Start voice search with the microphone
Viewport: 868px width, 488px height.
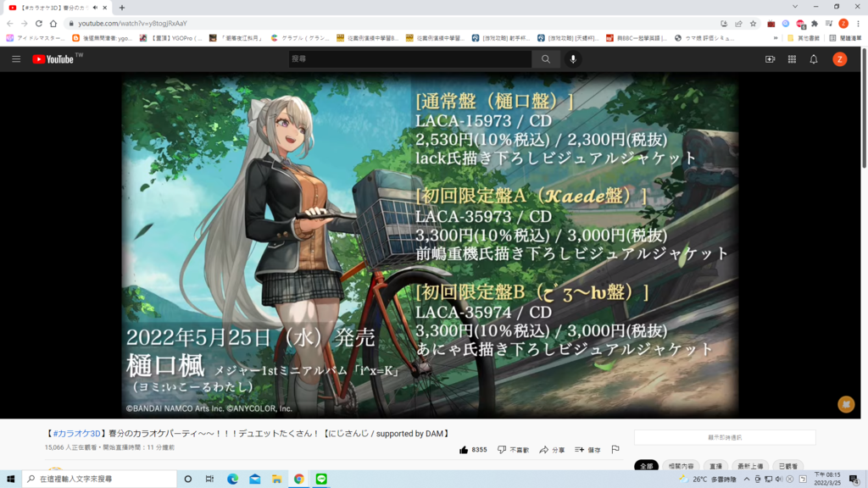573,59
